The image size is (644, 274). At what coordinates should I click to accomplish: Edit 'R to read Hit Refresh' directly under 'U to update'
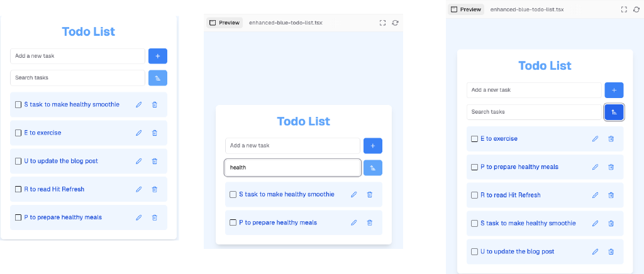[x=139, y=189]
